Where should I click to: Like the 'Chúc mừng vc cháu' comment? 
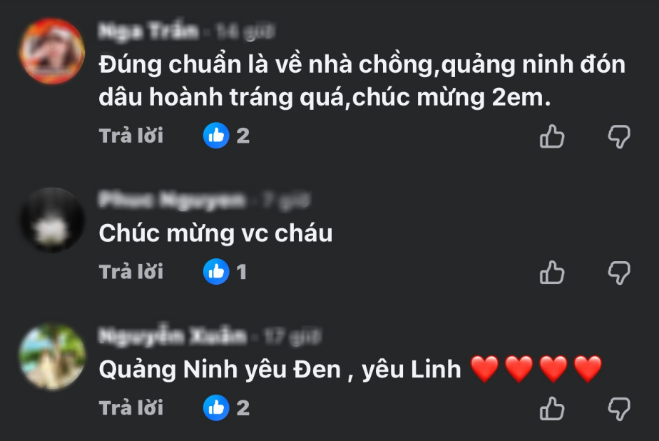[x=552, y=272]
